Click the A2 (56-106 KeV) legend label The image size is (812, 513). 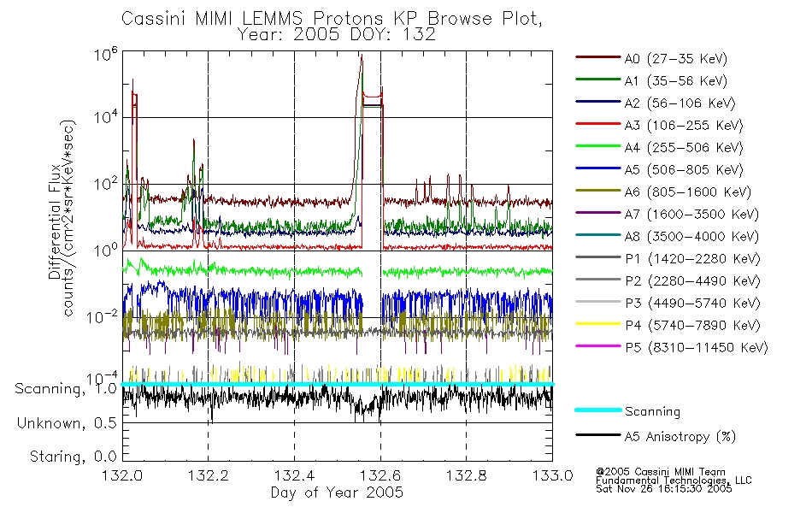tap(680, 103)
